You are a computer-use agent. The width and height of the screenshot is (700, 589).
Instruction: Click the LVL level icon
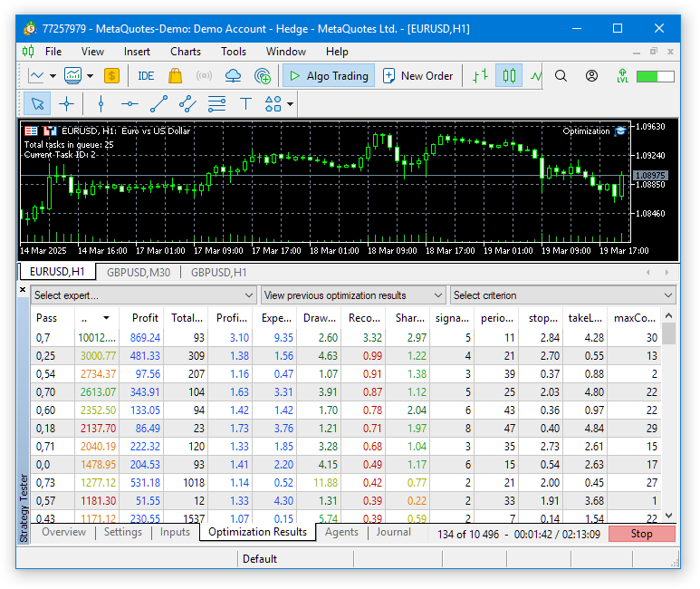pyautogui.click(x=622, y=76)
